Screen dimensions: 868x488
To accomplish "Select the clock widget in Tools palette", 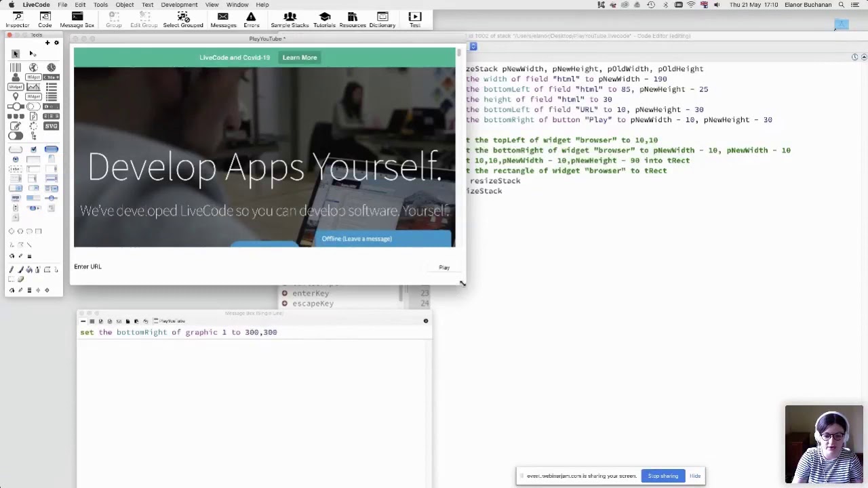I will (51, 67).
